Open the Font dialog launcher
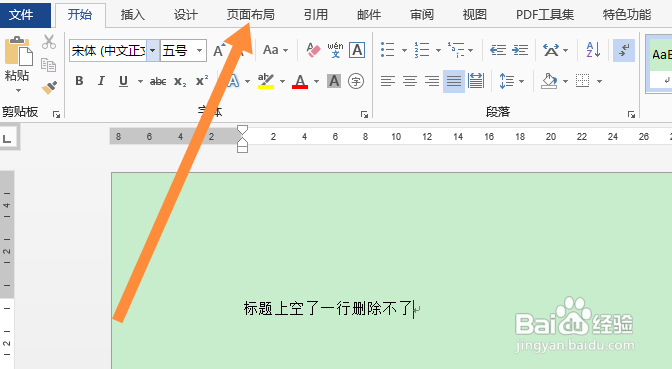 click(x=364, y=114)
